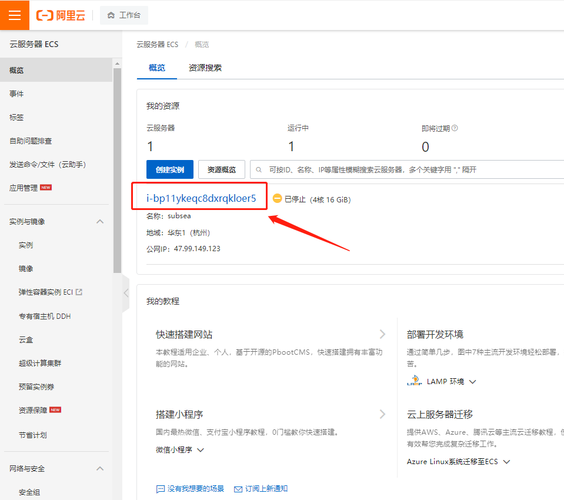Open 安全组 sidebar item

pos(29,492)
